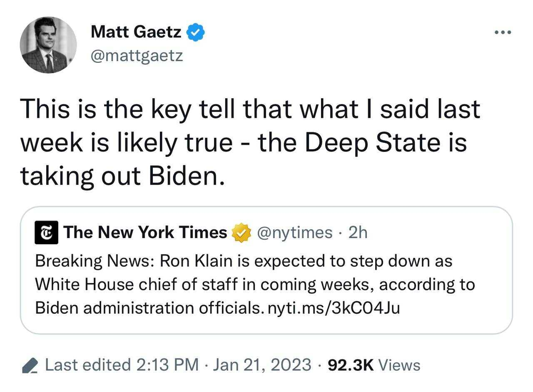This screenshot has height=392, width=533.
Task: Click the 2h timestamp on quoted tweet
Action: point(358,233)
